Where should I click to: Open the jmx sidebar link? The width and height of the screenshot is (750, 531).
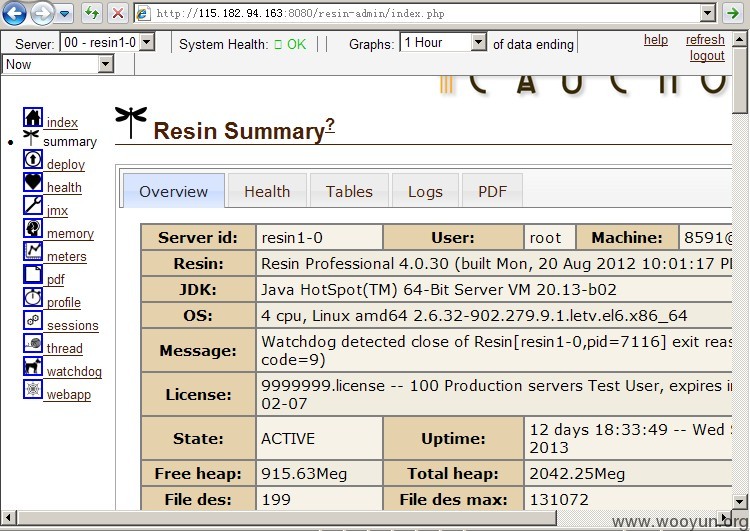coord(57,210)
